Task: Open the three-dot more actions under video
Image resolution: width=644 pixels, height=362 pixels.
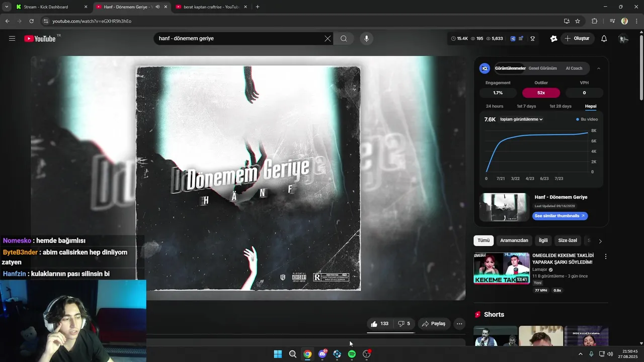Action: [x=459, y=324]
